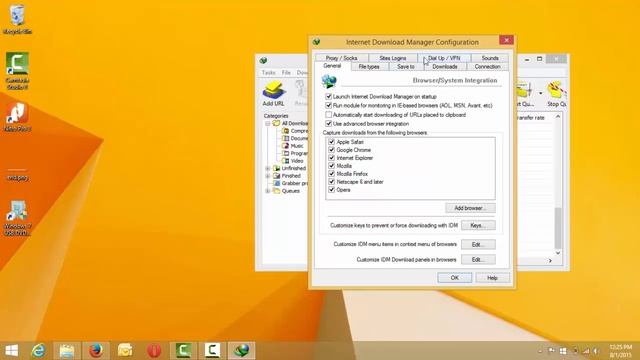Toggle Run module for monitoring IE-based browsers
This screenshot has width=640, height=360.
click(329, 106)
